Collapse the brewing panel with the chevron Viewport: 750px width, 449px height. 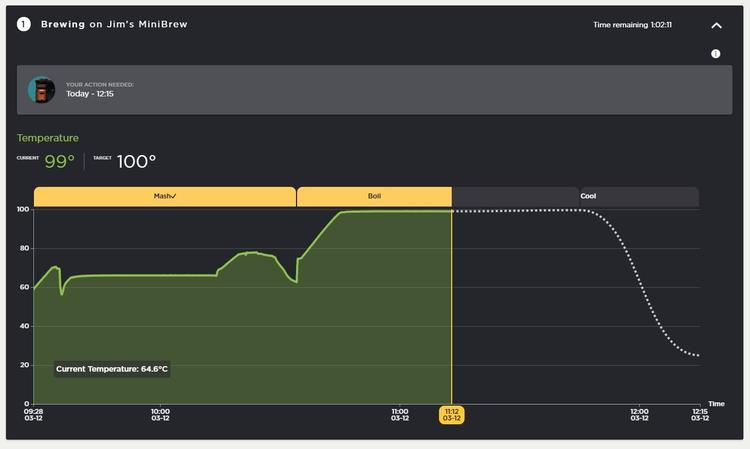point(716,25)
